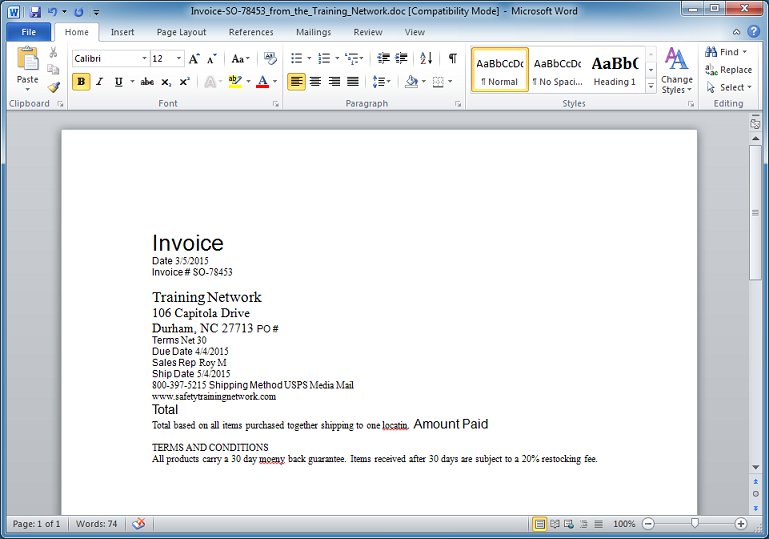Click the Sort A-Z icon
This screenshot has height=539, width=769.
(x=426, y=59)
